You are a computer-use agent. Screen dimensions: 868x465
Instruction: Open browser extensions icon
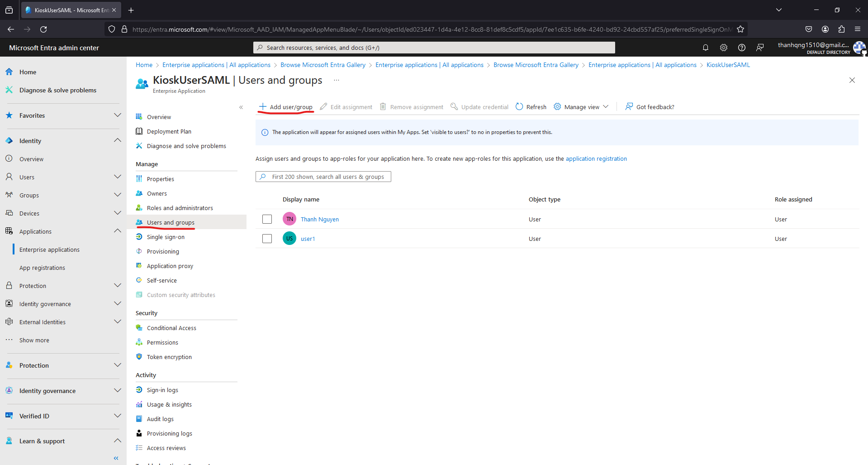click(x=841, y=29)
